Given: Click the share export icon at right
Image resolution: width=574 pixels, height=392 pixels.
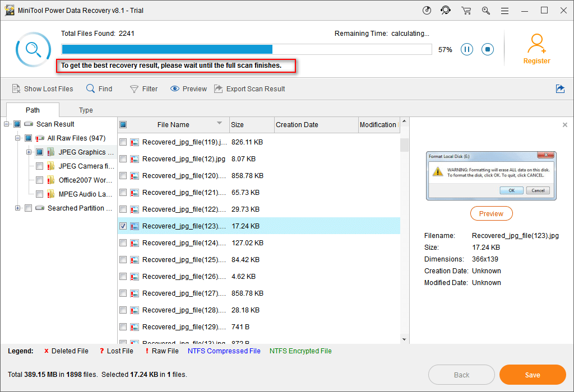Looking at the screenshot, I should [x=560, y=88].
